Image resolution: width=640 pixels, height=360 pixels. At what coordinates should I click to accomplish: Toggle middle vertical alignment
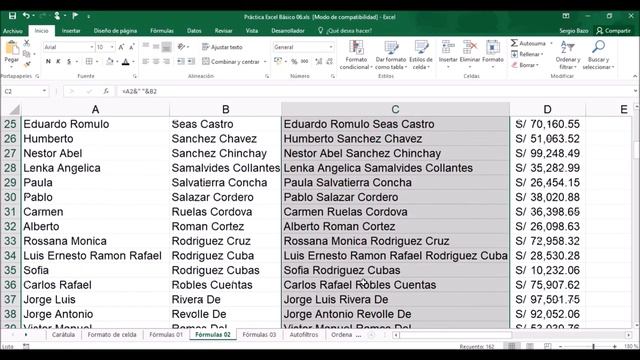pyautogui.click(x=156, y=47)
